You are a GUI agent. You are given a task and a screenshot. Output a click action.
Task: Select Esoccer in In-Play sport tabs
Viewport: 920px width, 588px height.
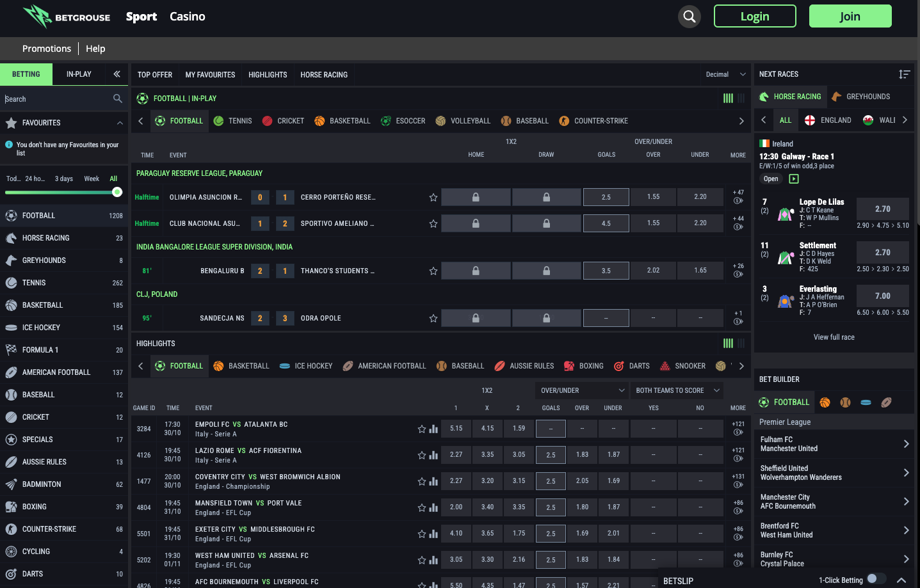pos(403,121)
